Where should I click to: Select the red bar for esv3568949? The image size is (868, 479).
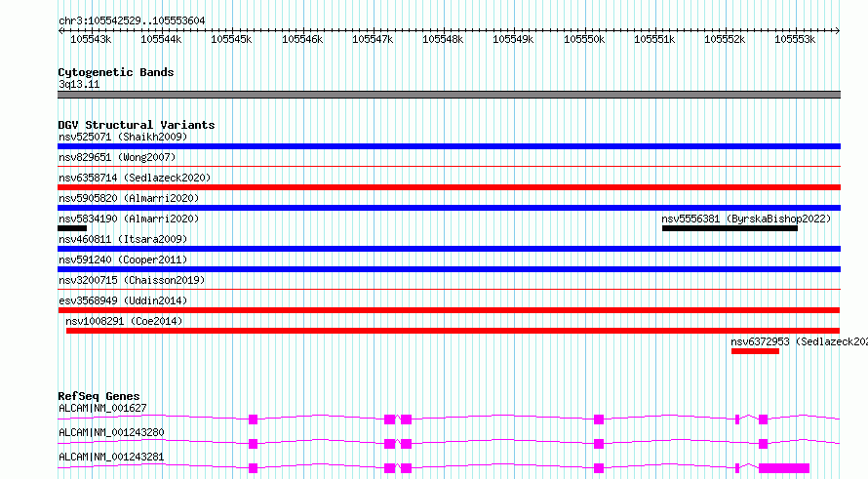(449, 310)
